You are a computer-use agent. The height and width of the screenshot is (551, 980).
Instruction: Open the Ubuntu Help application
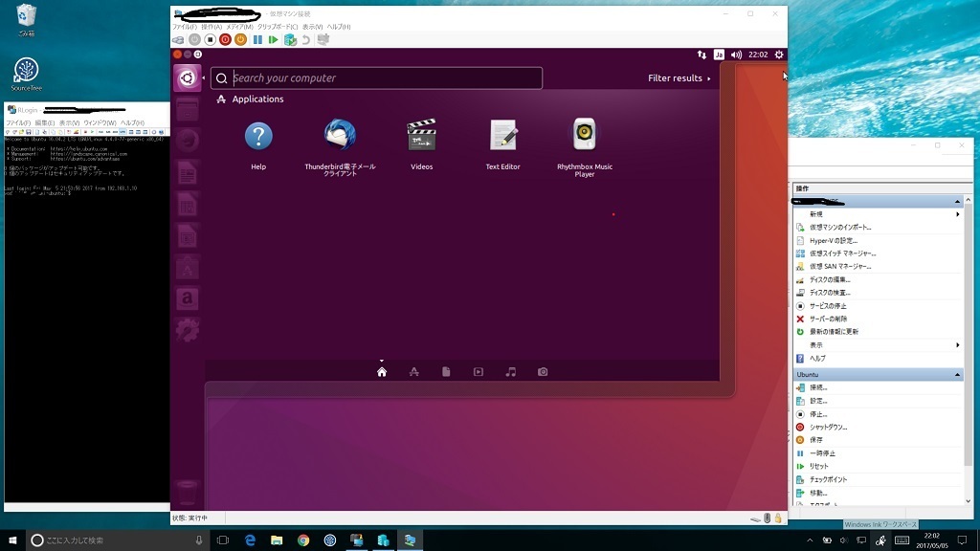click(x=258, y=137)
